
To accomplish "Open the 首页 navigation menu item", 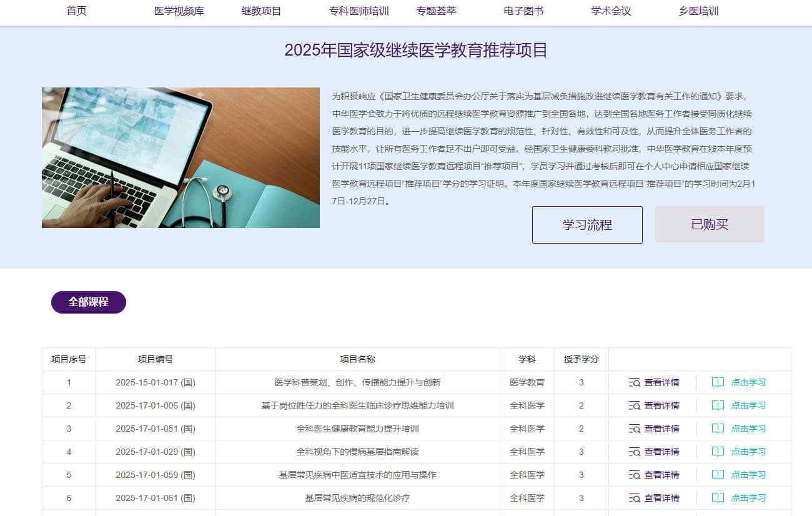I will coord(76,11).
